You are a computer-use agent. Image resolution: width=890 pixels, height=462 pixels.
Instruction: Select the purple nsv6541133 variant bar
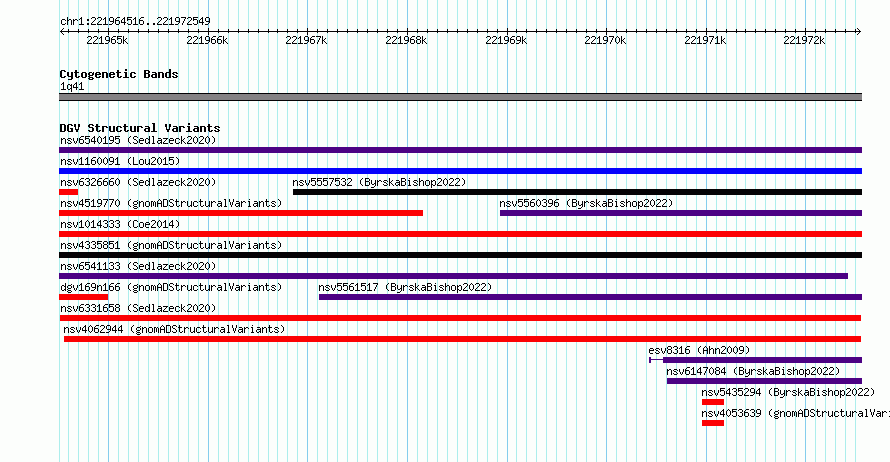click(454, 276)
